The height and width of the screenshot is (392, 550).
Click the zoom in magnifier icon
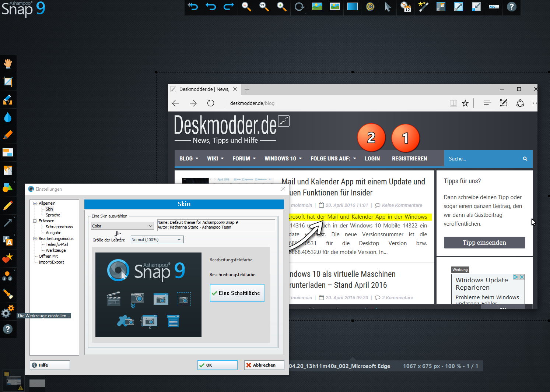[x=281, y=7]
